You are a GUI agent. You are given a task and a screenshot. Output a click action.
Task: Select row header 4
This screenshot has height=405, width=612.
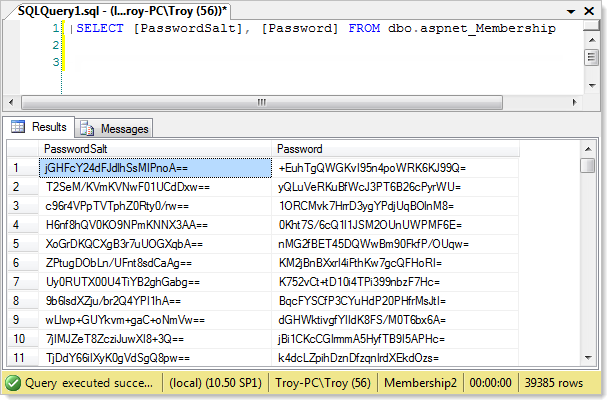23,225
